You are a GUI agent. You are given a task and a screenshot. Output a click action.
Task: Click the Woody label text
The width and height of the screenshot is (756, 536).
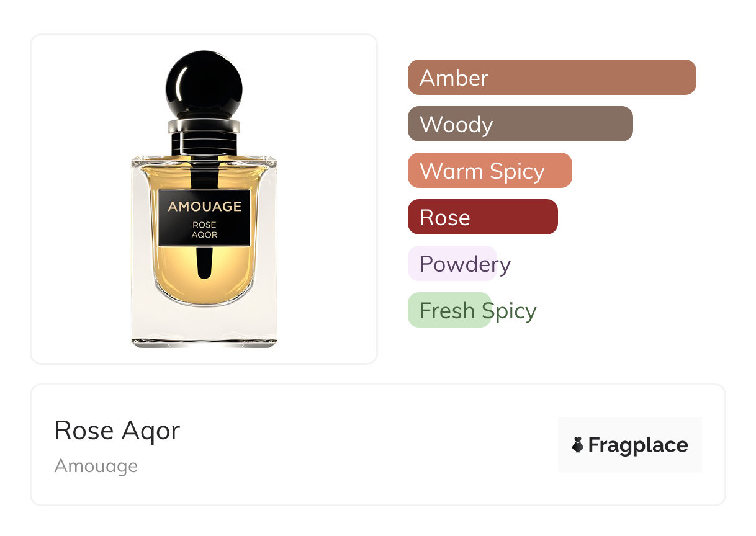[456, 125]
